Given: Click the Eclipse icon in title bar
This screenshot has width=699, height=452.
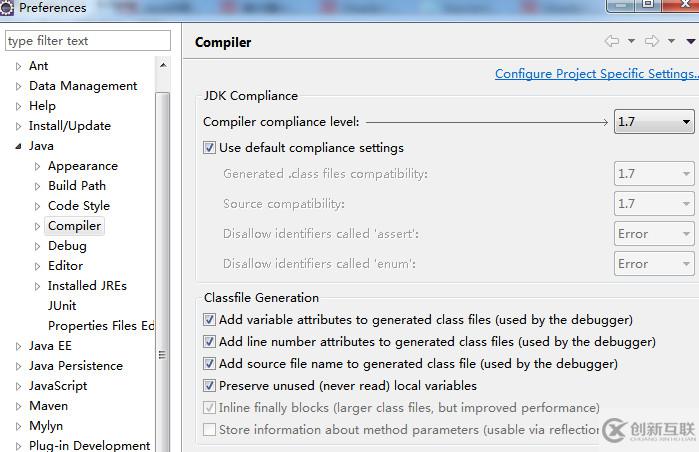Looking at the screenshot, I should [x=7, y=8].
